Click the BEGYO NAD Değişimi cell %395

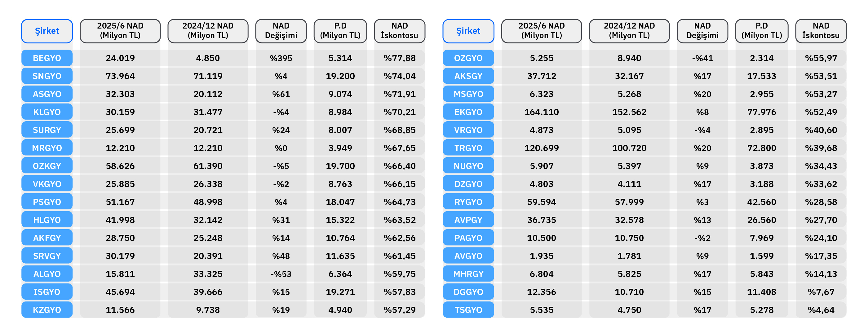(281, 58)
